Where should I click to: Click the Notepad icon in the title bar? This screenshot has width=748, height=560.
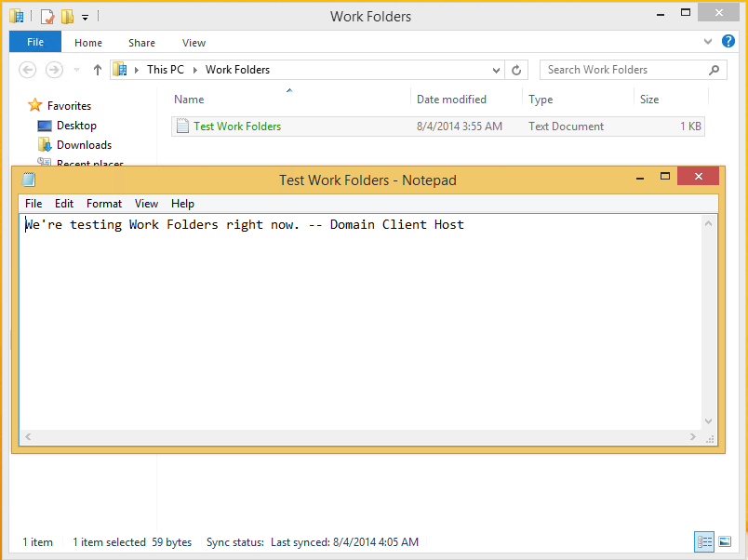29,180
